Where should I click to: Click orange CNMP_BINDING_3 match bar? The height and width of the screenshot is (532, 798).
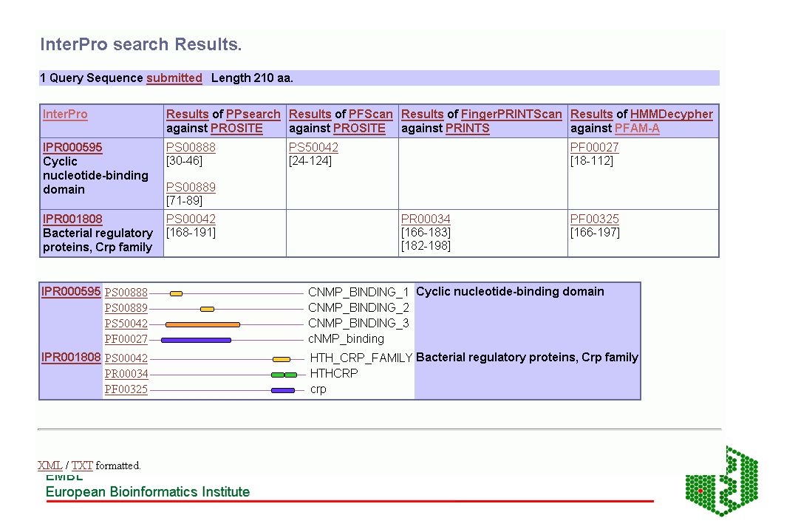202,324
